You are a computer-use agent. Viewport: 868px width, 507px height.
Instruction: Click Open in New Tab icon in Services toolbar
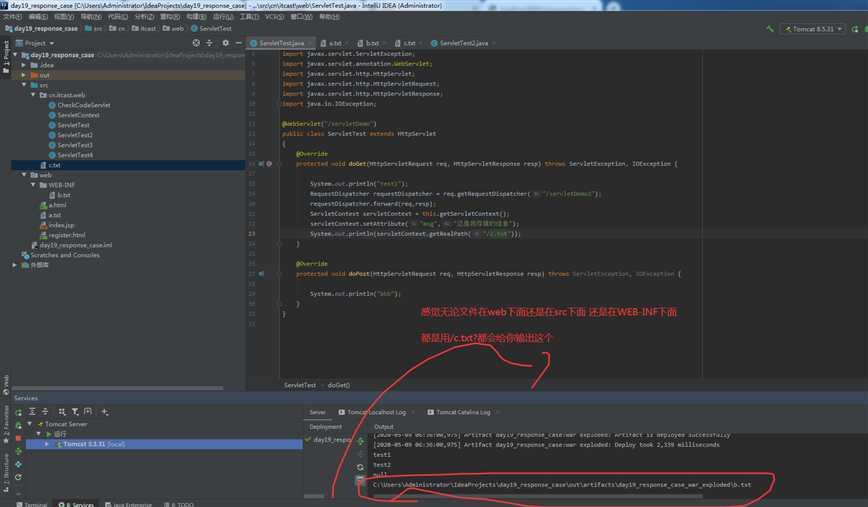[87, 412]
